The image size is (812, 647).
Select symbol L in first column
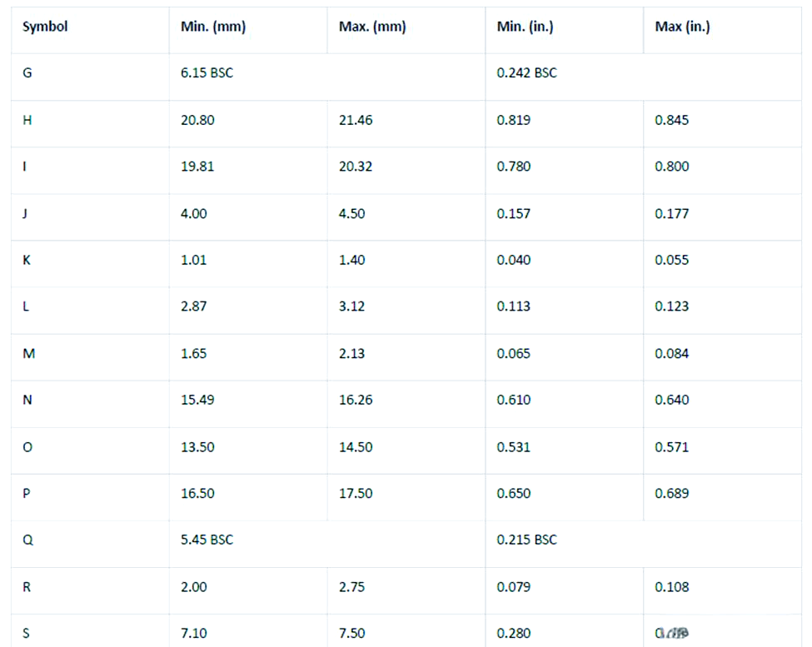(26, 306)
